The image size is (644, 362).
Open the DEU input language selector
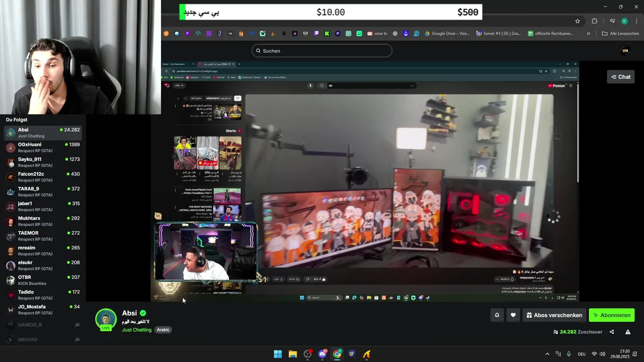(x=582, y=354)
